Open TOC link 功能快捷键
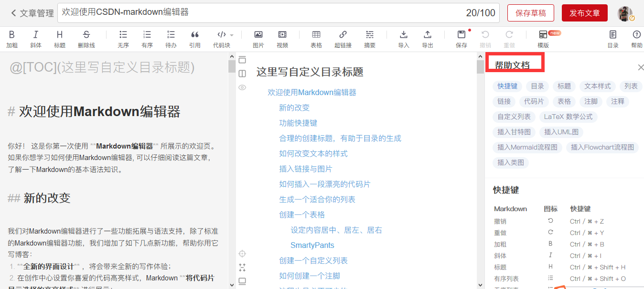This screenshot has height=289, width=644. [298, 123]
